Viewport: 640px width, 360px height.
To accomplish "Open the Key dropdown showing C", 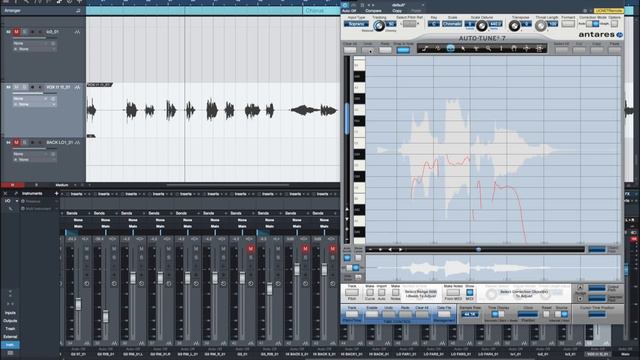I will 433,24.
